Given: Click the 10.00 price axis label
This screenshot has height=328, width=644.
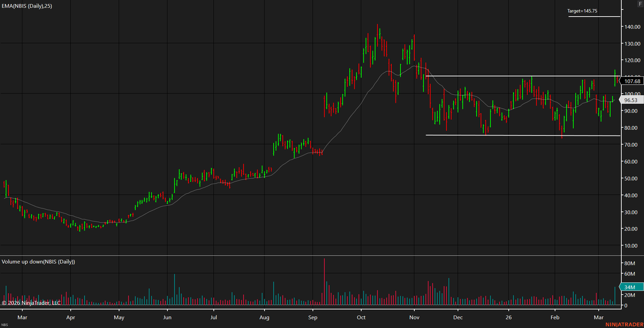Looking at the screenshot, I should click(x=632, y=246).
